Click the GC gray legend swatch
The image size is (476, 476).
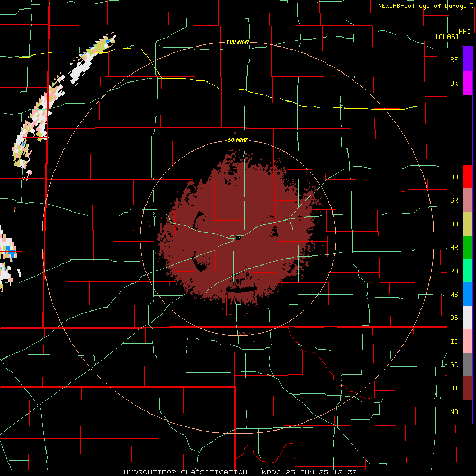tap(467, 364)
